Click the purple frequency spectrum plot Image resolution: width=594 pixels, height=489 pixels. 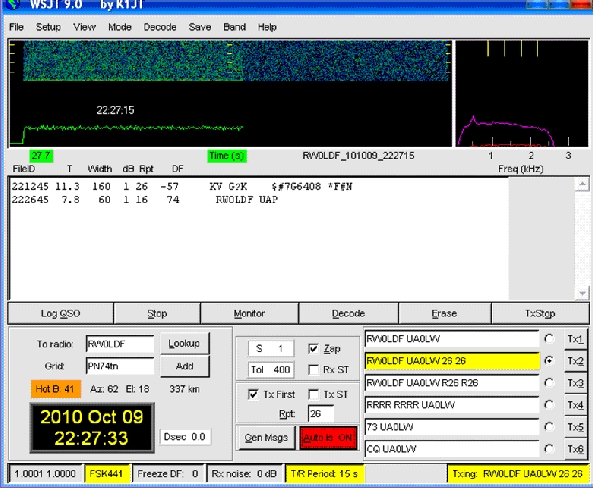522,93
